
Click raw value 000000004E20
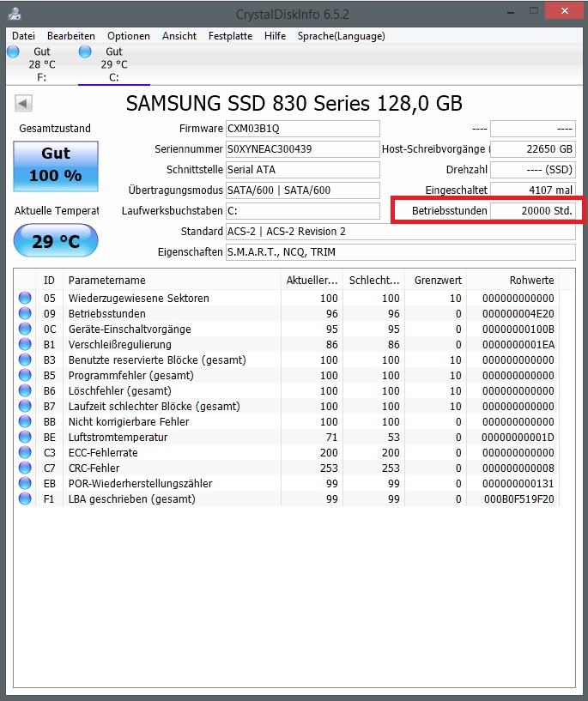(518, 314)
